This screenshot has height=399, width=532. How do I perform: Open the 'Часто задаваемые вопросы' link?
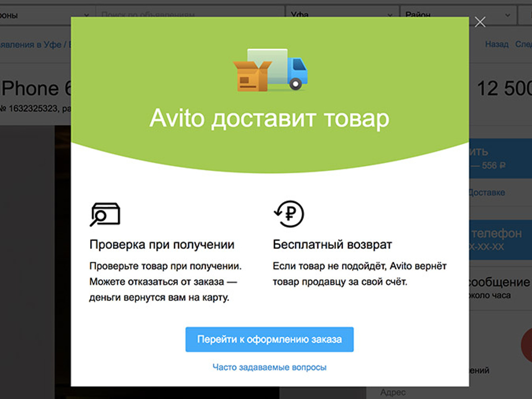269,367
